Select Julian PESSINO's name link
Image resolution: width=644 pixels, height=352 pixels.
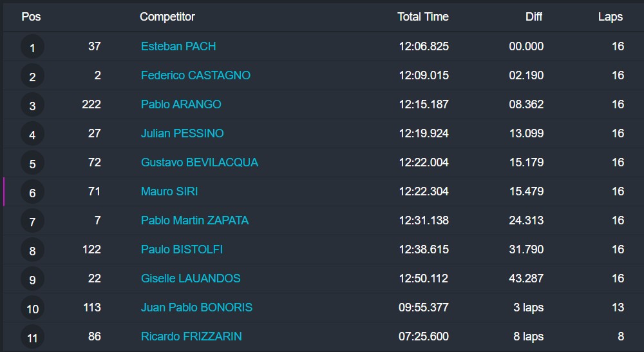pos(182,133)
